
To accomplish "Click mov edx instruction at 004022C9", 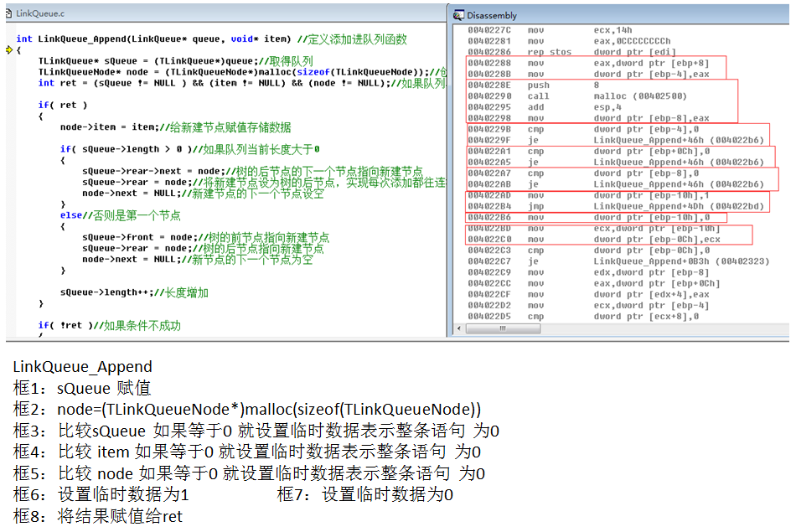I will (x=588, y=272).
